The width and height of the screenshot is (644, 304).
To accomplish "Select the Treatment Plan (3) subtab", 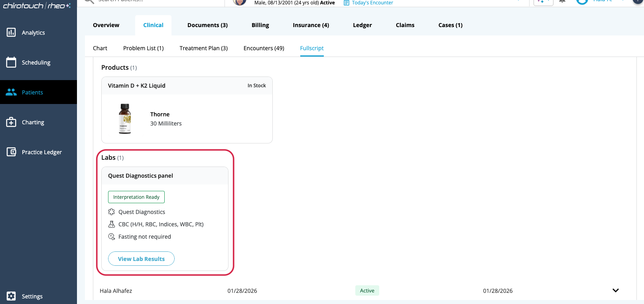I will click(203, 48).
